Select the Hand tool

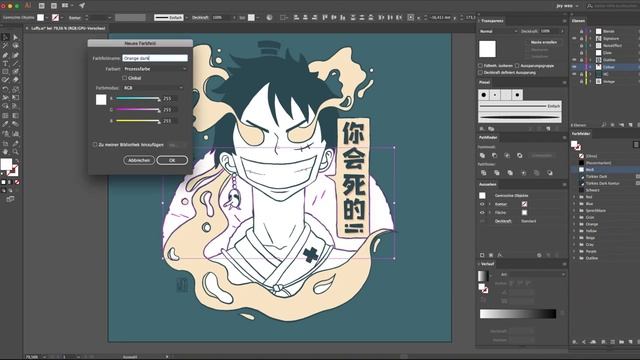[5, 152]
